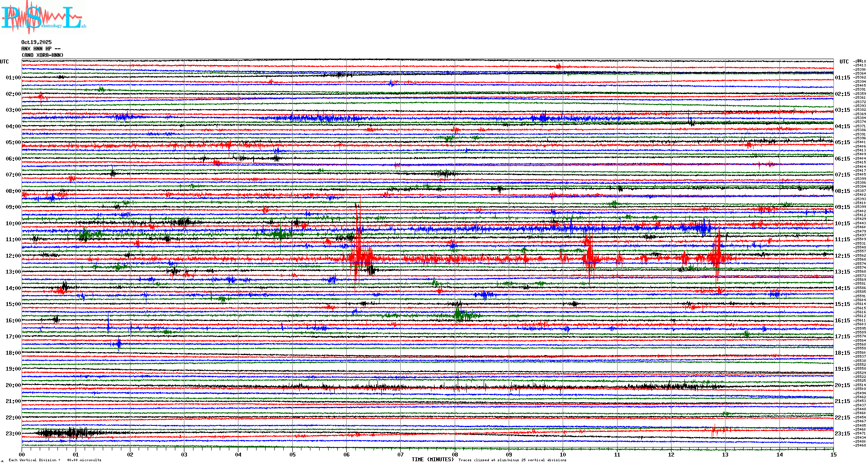Viewport: 868px width, 466px height.
Task: Click the large red spike near minute 06
Action: pos(358,258)
